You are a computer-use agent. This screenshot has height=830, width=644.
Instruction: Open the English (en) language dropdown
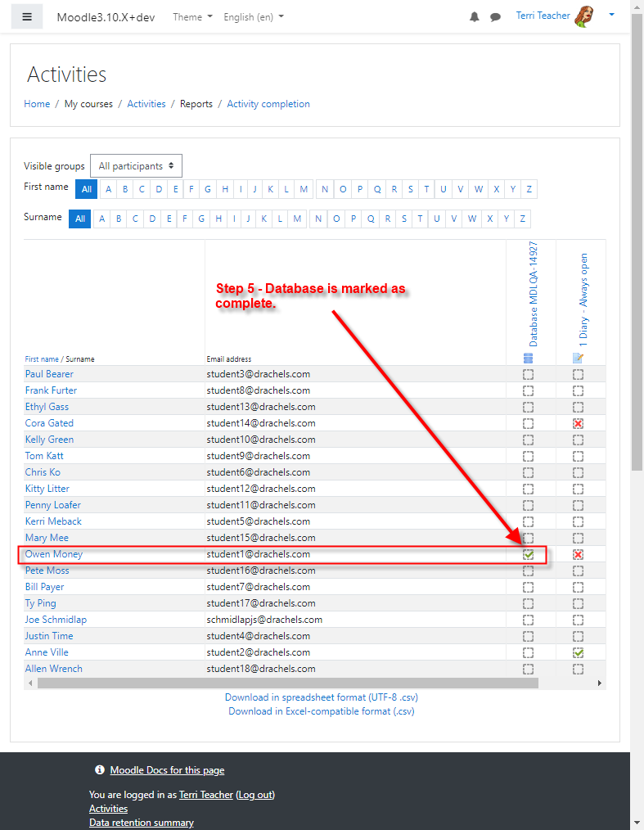[x=254, y=17]
